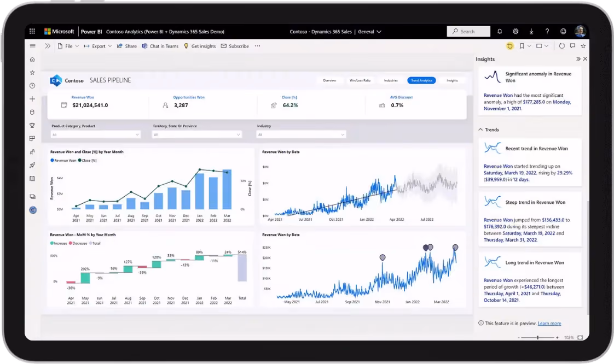Viewport: 614px width, 364px height.
Task: Toggle Revenue Won legend item
Action: tap(63, 160)
